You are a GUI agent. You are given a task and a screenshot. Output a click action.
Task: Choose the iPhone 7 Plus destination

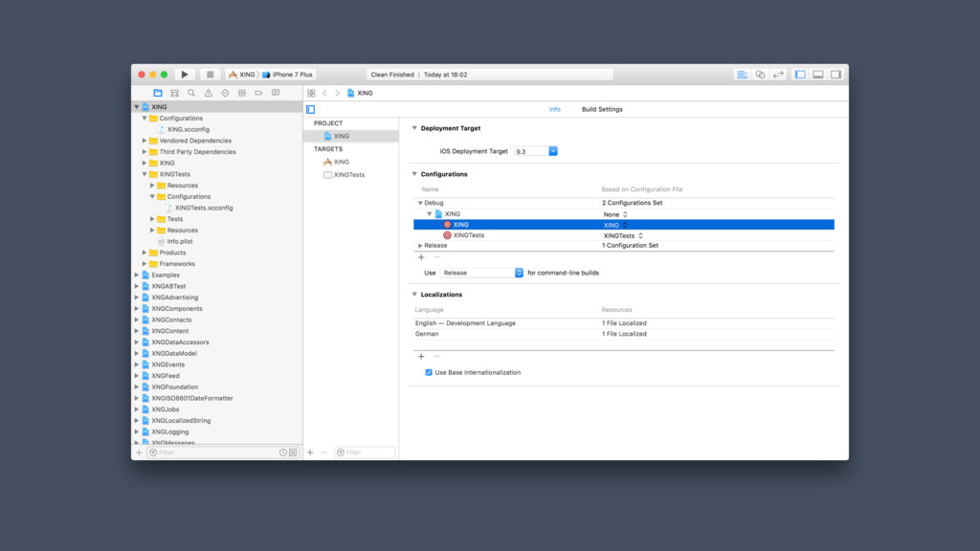(287, 75)
